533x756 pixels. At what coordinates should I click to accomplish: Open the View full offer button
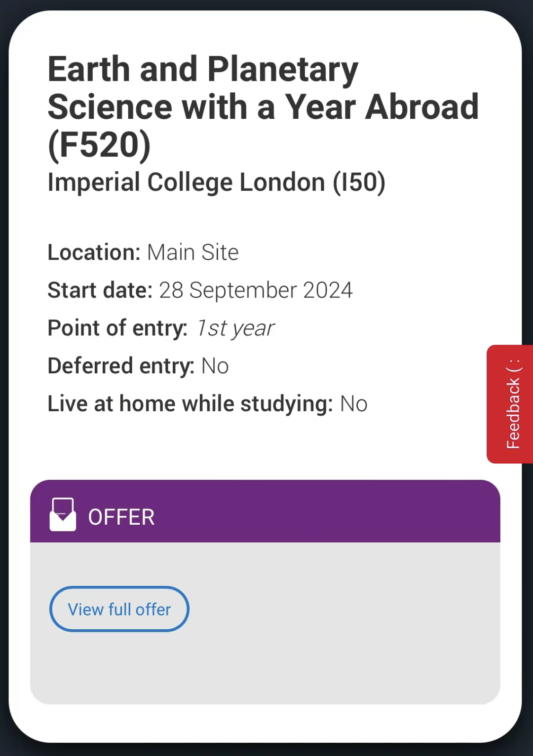119,609
